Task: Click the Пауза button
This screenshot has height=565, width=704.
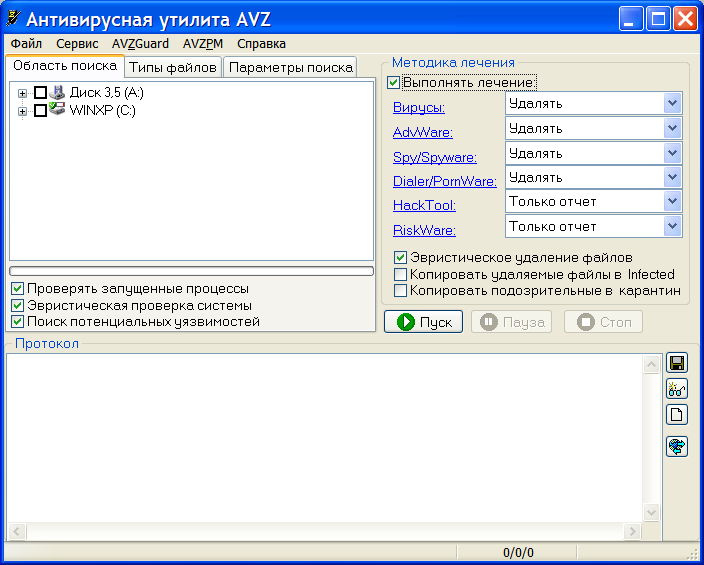Action: click(511, 322)
